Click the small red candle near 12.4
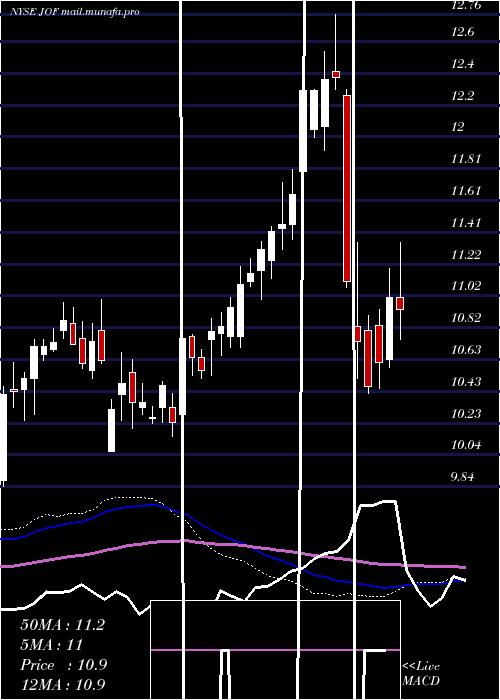This screenshot has height=700, width=500. point(336,74)
